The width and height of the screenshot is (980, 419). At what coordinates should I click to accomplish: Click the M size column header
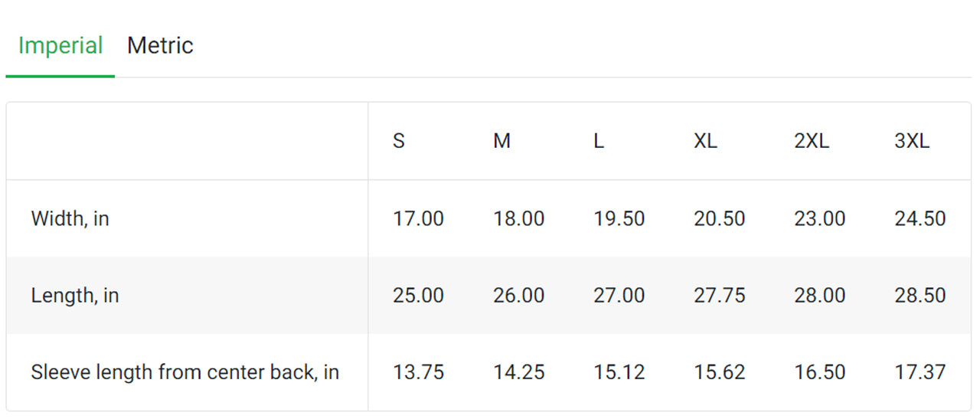(x=501, y=142)
